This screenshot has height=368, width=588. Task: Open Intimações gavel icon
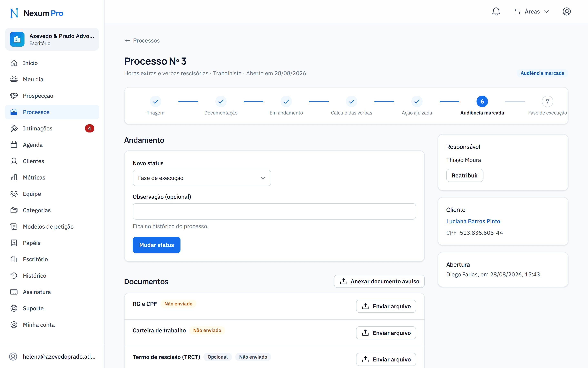[14, 128]
